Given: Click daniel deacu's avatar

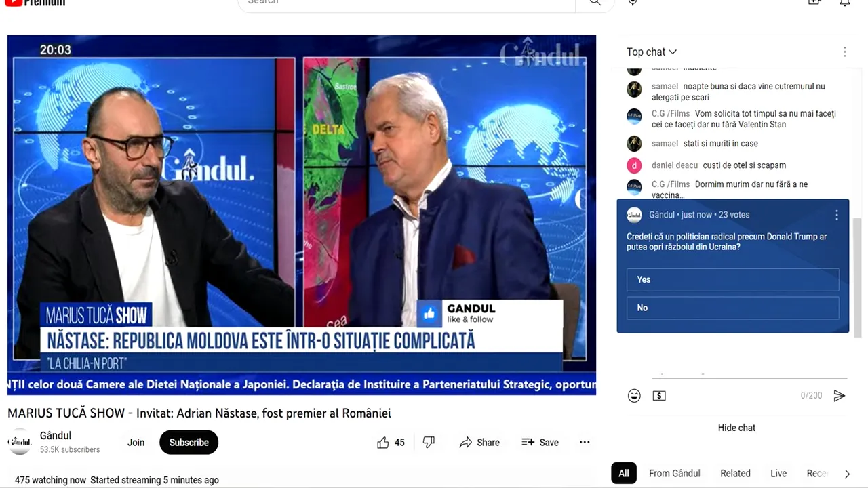Looking at the screenshot, I should click(x=634, y=165).
